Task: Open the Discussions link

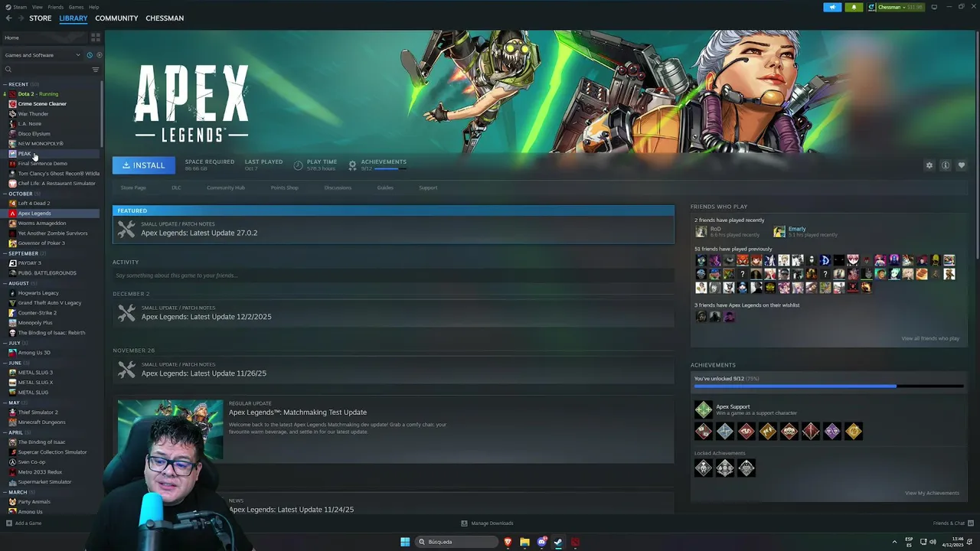Action: click(338, 187)
